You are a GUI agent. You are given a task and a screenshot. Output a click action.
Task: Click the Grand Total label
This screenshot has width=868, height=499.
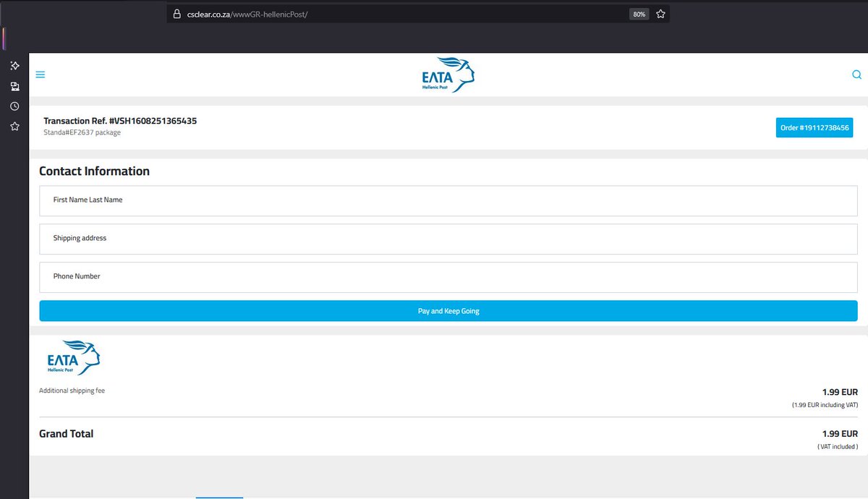66,434
